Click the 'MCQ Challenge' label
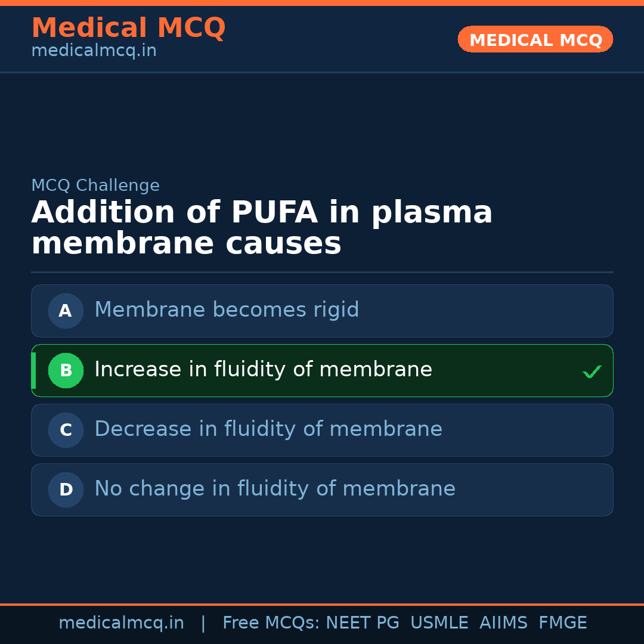 95,185
